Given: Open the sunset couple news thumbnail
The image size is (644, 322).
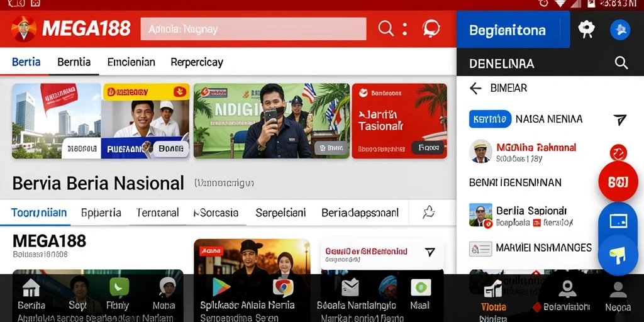Looking at the screenshot, I should (x=252, y=257).
